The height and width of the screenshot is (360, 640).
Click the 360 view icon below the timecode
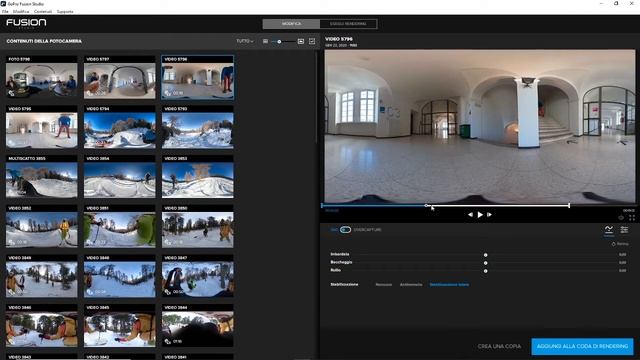(x=621, y=218)
